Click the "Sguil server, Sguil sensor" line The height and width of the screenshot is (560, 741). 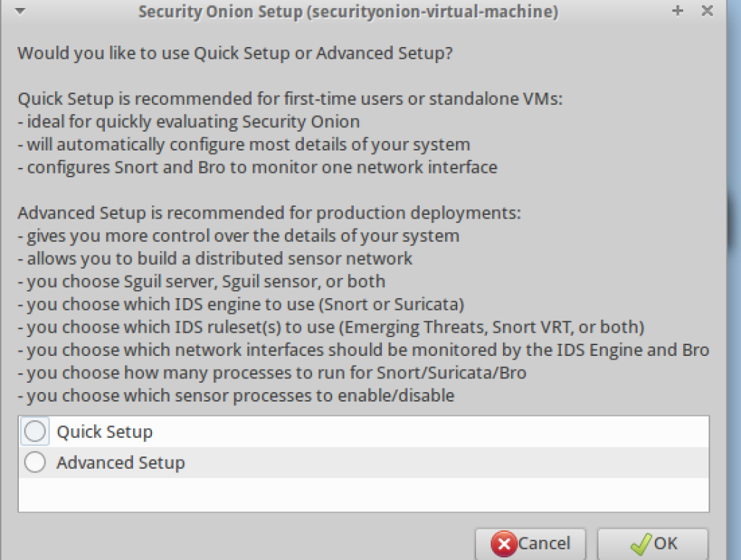pyautogui.click(x=206, y=281)
